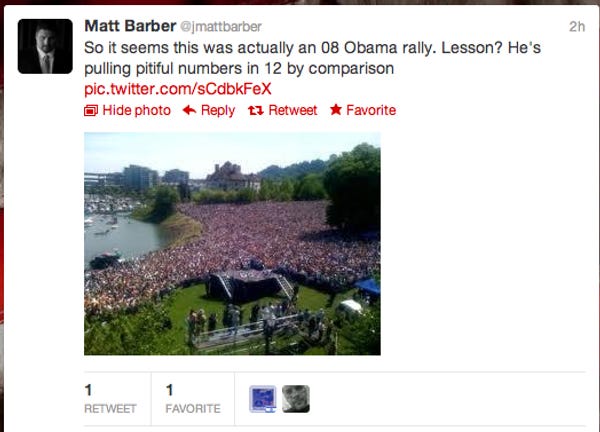Viewport: 600px width, 432px height.
Task: Reply to the tweet via Reply label
Action: [218, 111]
